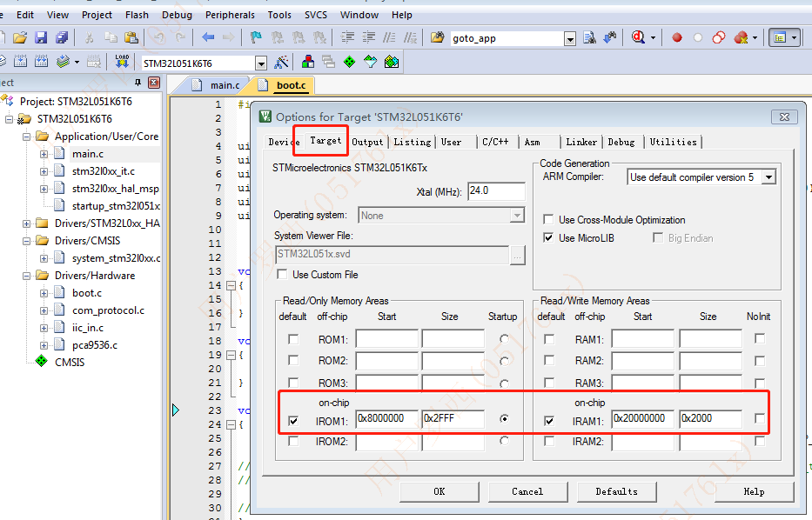This screenshot has width=812, height=520.
Task: Insert a breakpoint with the solid red circle
Action: click(x=677, y=37)
